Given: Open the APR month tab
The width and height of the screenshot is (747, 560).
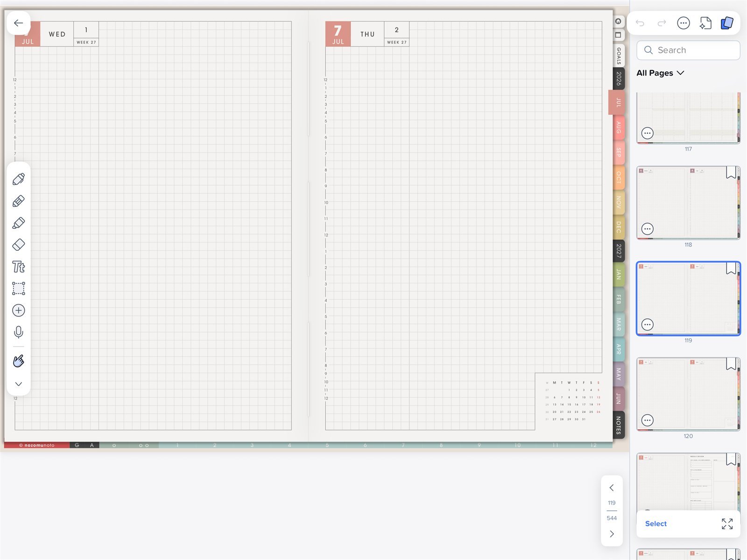Looking at the screenshot, I should (619, 349).
